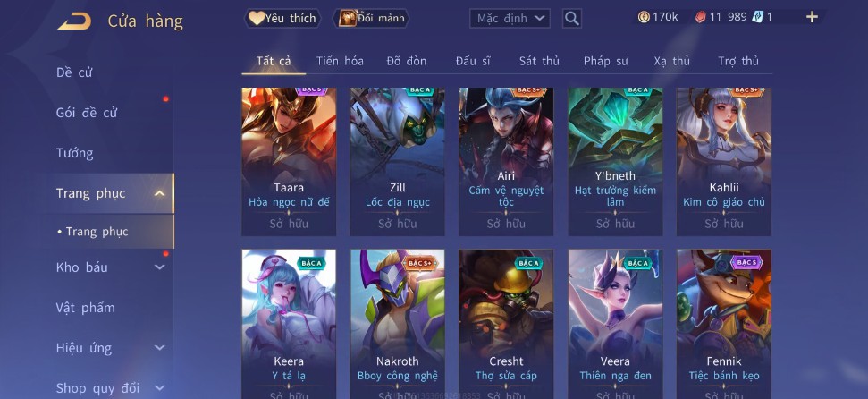Open the Mặc định sort dropdown

point(510,18)
